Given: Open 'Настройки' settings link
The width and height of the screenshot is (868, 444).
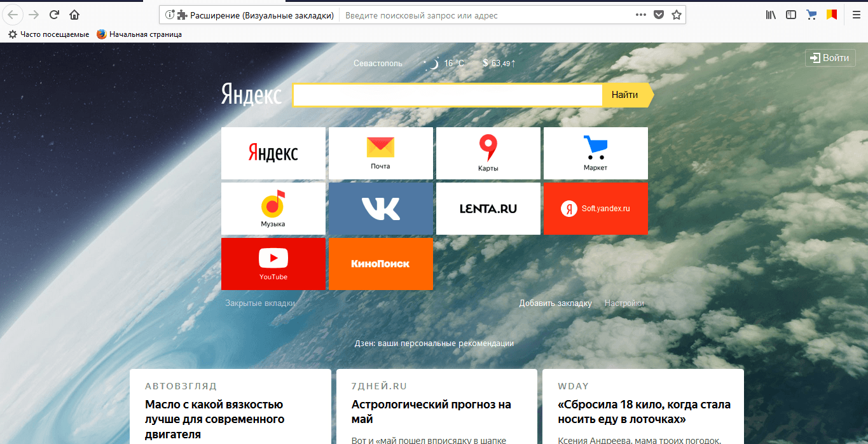Looking at the screenshot, I should click(x=624, y=303).
